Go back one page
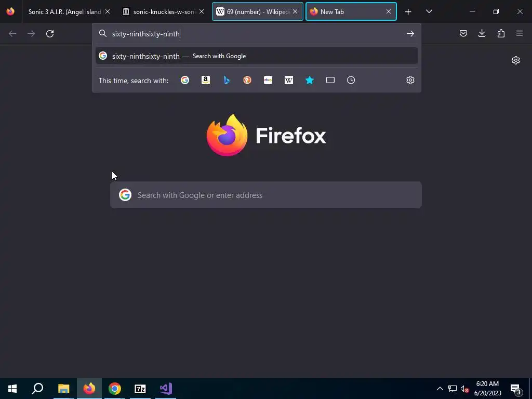This screenshot has height=399, width=532. coord(12,34)
